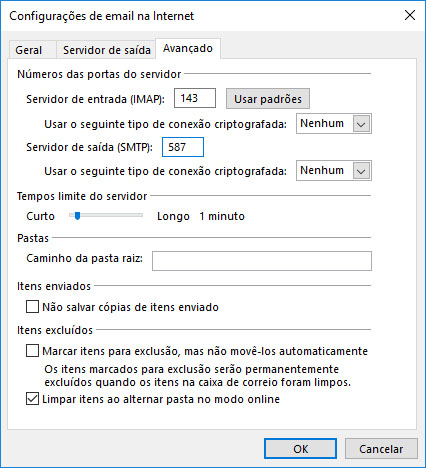
Task: Click timeout slider track near the Longo end
Action: [x=138, y=216]
